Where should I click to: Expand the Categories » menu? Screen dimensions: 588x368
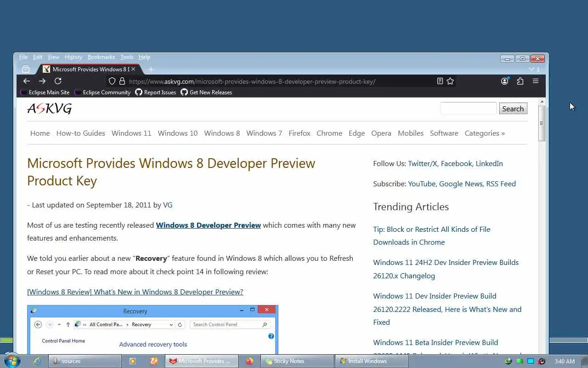point(485,133)
